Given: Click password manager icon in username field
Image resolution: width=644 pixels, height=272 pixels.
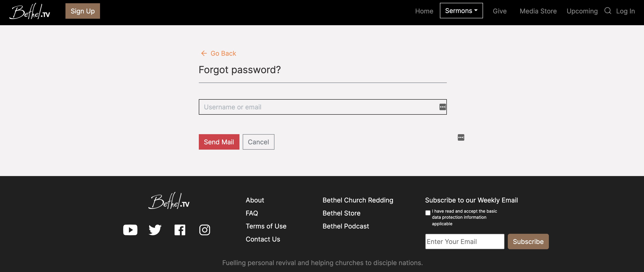Looking at the screenshot, I should 443,107.
